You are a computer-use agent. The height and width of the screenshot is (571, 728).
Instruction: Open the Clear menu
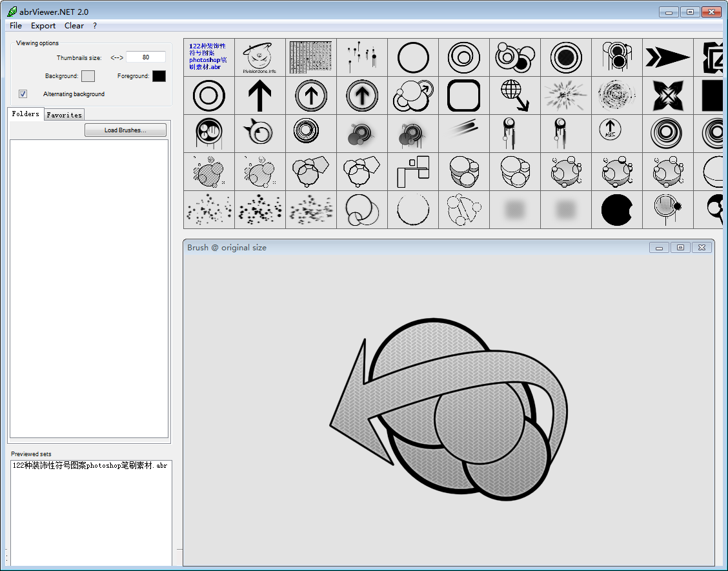pos(74,26)
